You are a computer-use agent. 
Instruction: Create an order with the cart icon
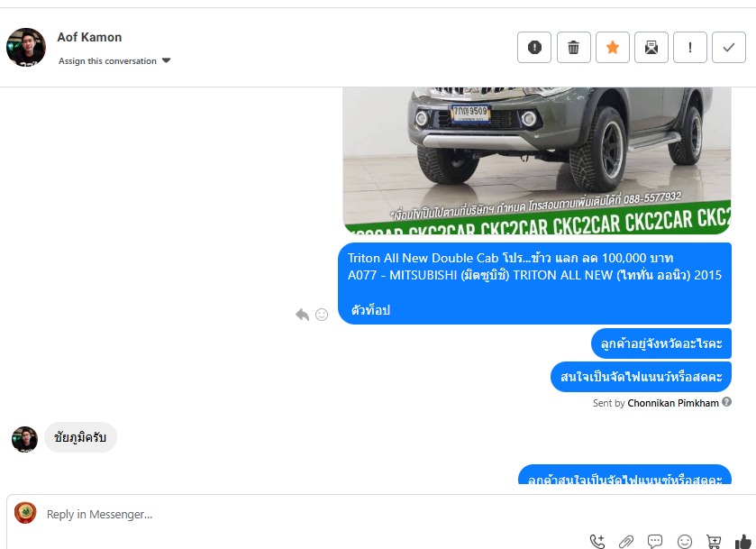coord(714,541)
